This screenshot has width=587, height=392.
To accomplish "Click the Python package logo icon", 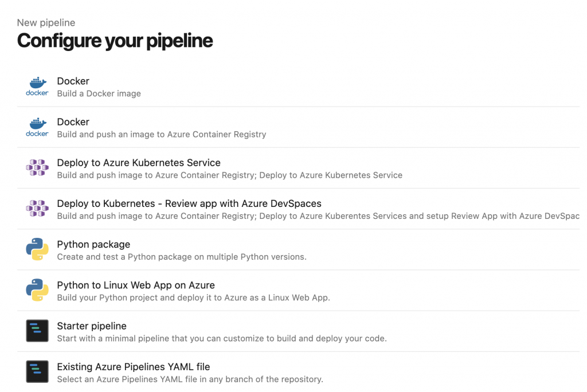I will [x=37, y=250].
